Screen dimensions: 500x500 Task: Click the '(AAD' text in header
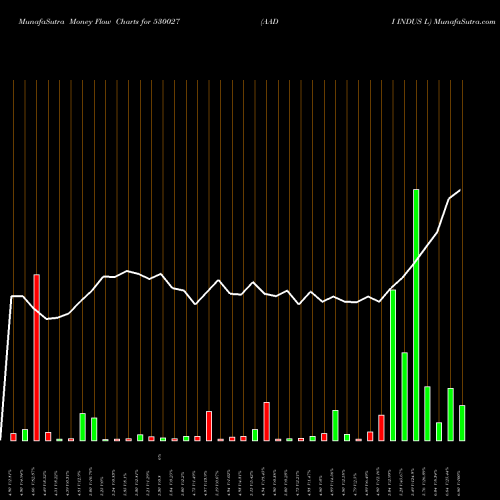click(x=269, y=22)
